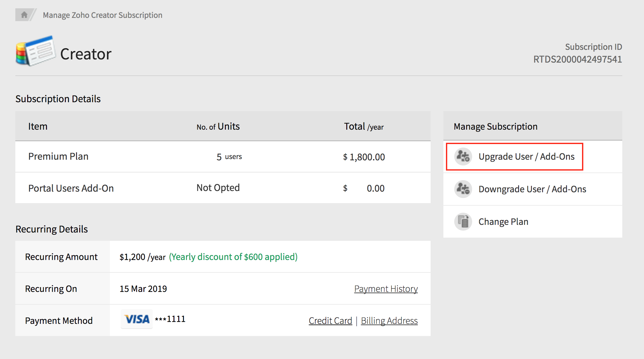Screen dimensions: 644x359
Task: Click the VISA card logo
Action: coord(137,319)
